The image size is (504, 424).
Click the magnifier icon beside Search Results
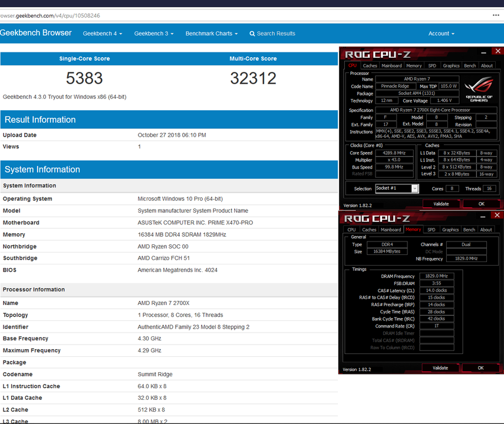coord(252,34)
